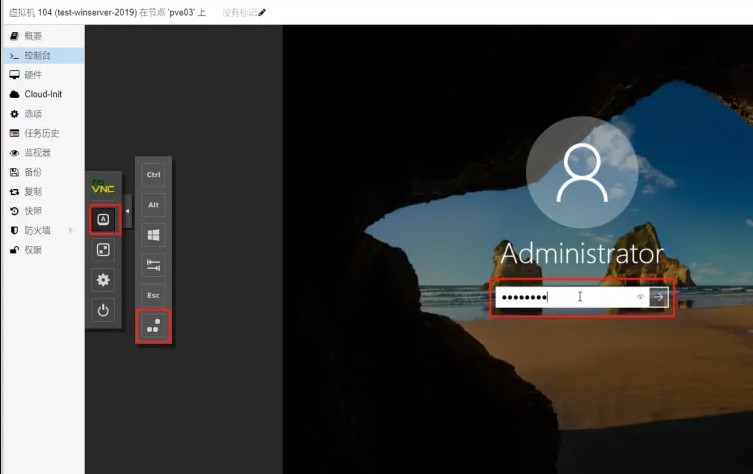The height and width of the screenshot is (474, 753).
Task: Click noVNC fullscreen scaling icon
Action: pos(103,250)
